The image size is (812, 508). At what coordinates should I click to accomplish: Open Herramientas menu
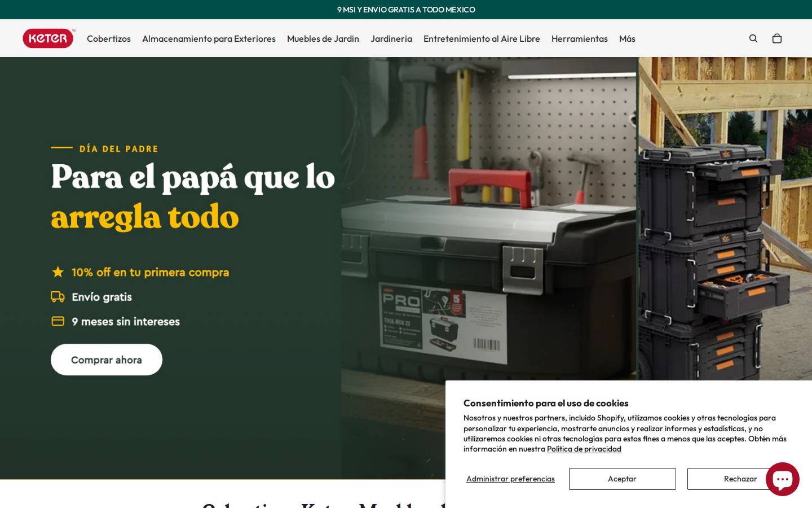pyautogui.click(x=580, y=38)
